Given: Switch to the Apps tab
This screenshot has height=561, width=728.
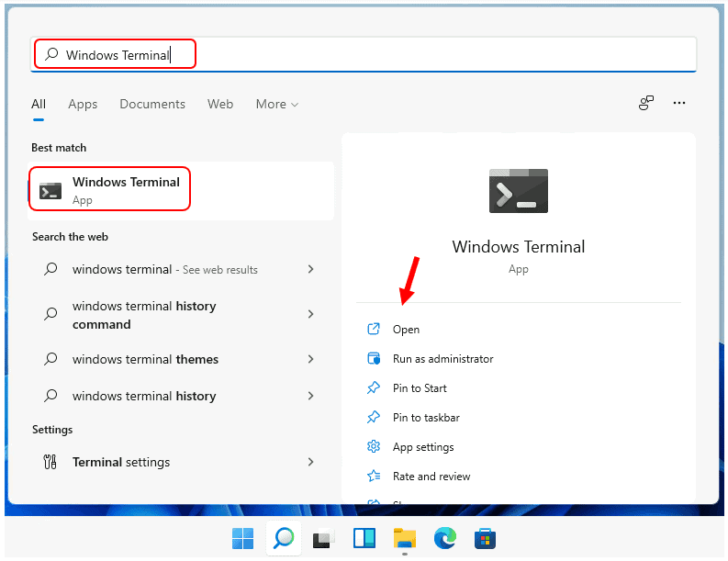Looking at the screenshot, I should (83, 105).
